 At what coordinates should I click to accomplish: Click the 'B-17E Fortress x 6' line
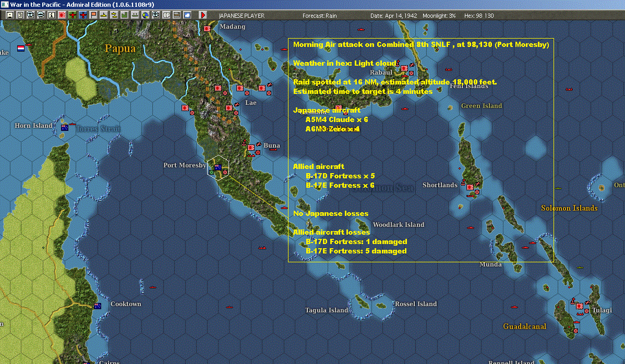click(340, 185)
